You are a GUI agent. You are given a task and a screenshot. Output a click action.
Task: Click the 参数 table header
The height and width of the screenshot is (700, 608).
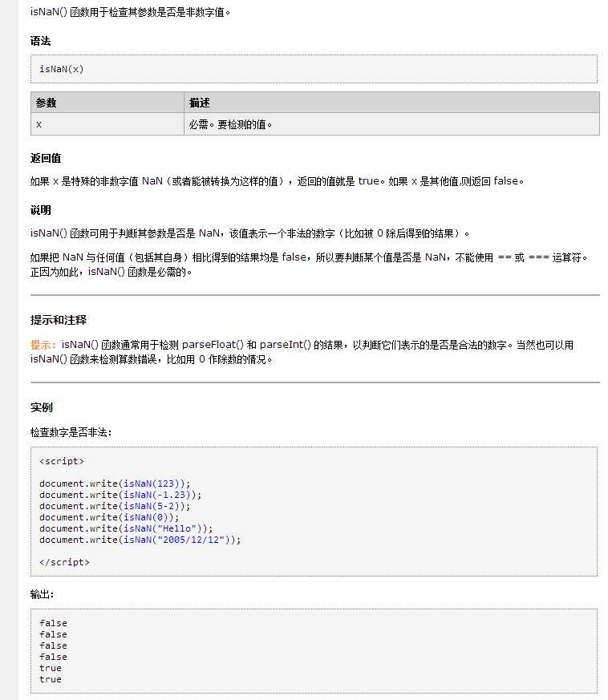tap(107, 103)
